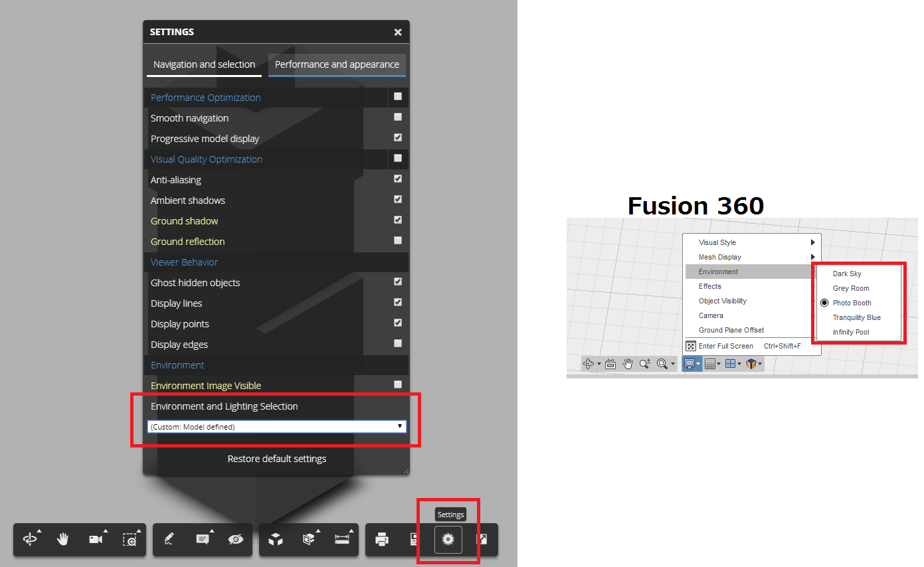The height and width of the screenshot is (567, 924).
Task: Click the Explode model cube icon
Action: (x=276, y=539)
